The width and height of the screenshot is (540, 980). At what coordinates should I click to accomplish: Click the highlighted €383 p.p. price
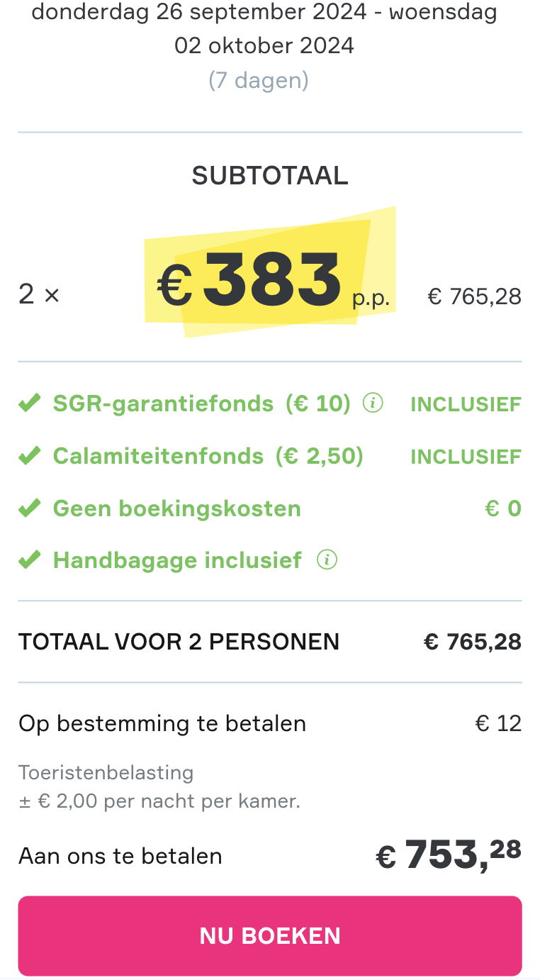(x=273, y=282)
